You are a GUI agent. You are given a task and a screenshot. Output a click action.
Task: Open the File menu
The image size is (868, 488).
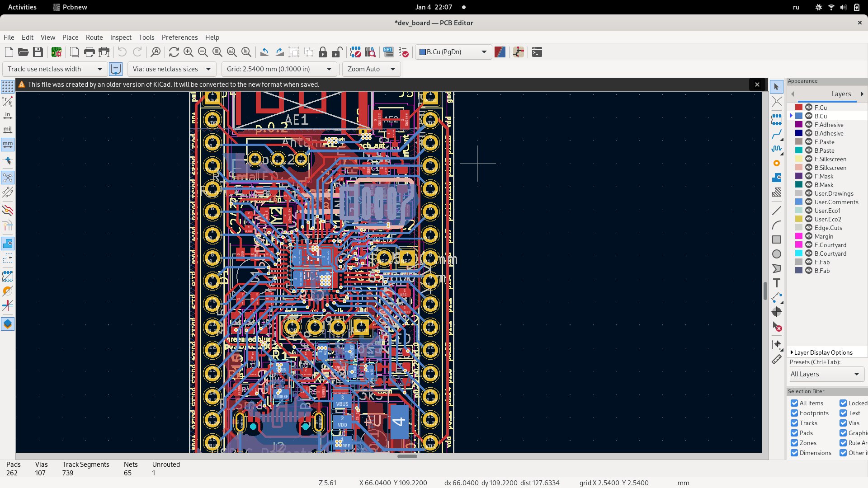9,38
